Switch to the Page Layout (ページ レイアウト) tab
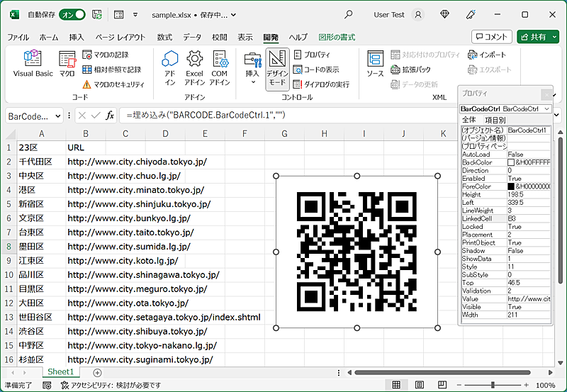567x392 pixels. (x=120, y=38)
